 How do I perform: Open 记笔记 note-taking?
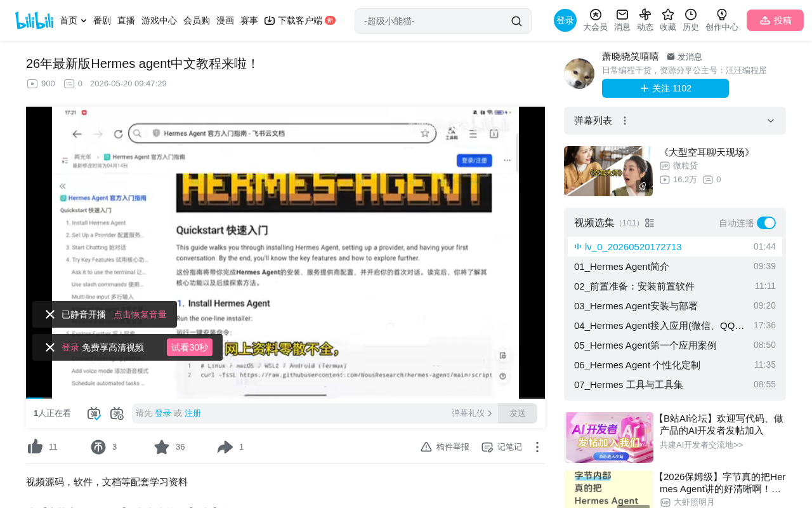[x=502, y=447]
